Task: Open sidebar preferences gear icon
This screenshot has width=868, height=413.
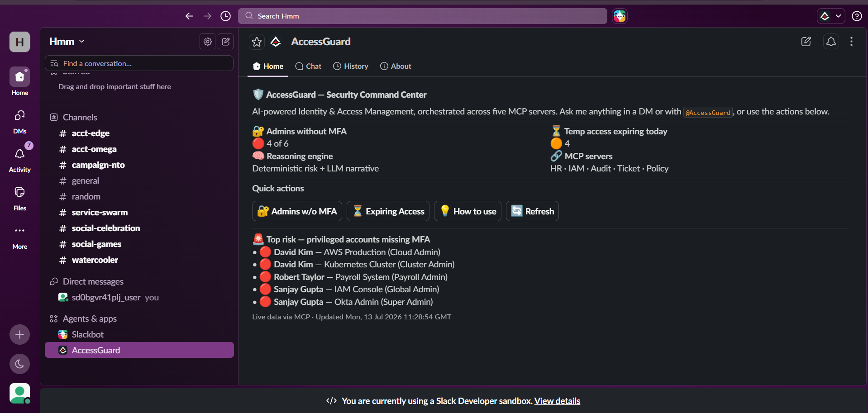Action: click(x=208, y=42)
